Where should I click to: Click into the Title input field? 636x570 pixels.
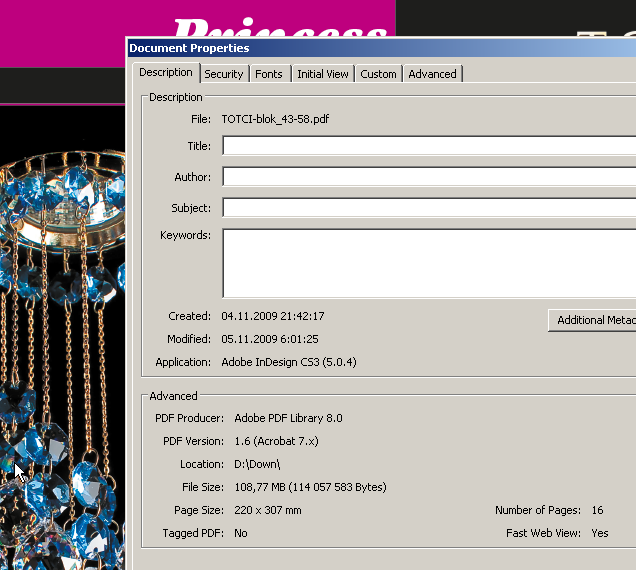(429, 146)
